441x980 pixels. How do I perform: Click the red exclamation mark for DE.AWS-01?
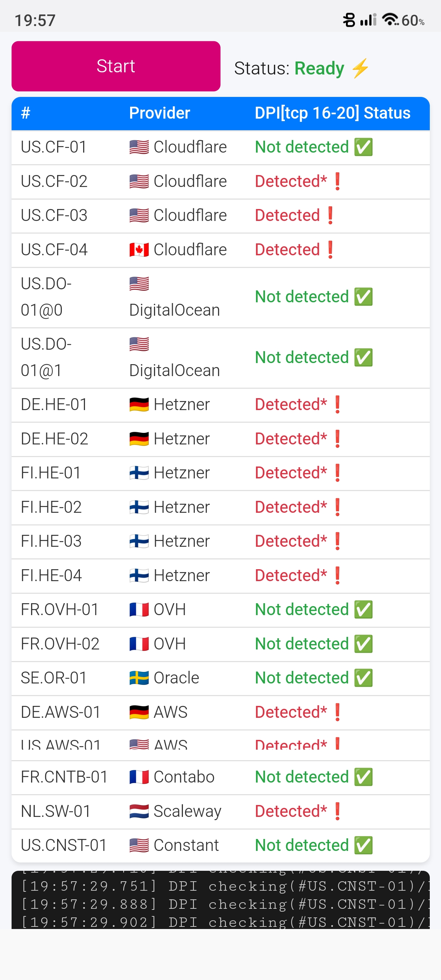[x=337, y=712]
